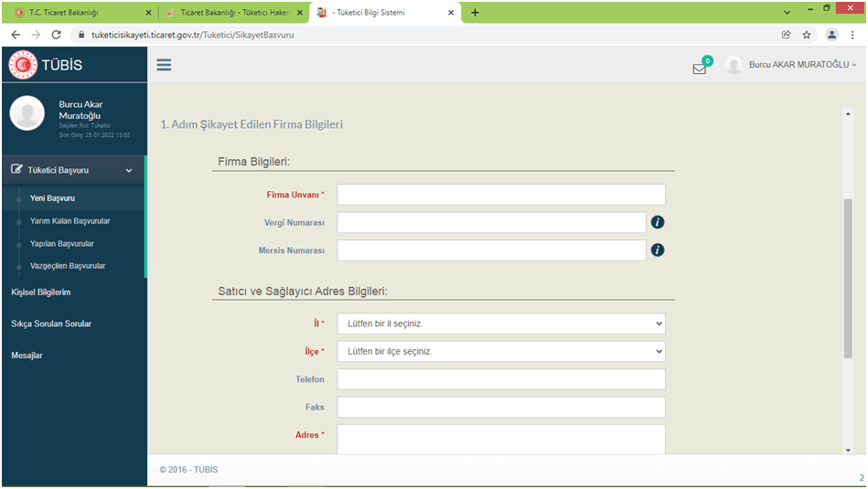Click the TÜBİS logo emblem

coord(23,65)
